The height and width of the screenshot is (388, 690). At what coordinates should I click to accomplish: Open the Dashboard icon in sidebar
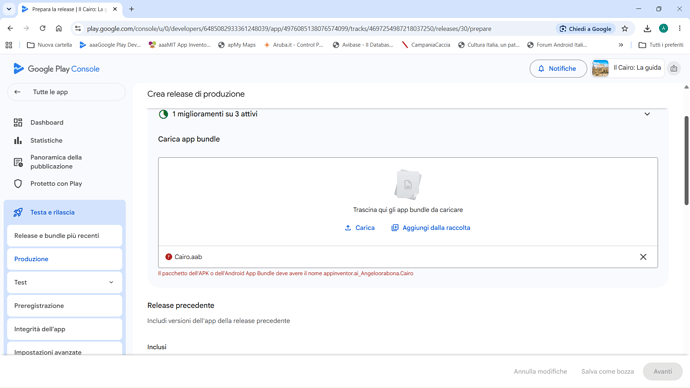pyautogui.click(x=18, y=122)
